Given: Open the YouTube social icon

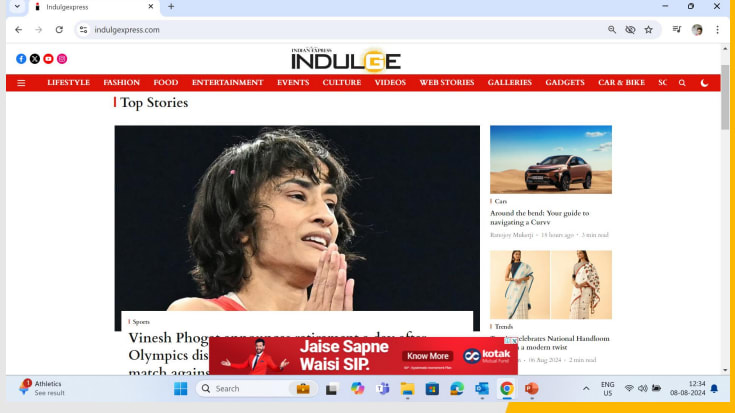Looking at the screenshot, I should [x=48, y=59].
